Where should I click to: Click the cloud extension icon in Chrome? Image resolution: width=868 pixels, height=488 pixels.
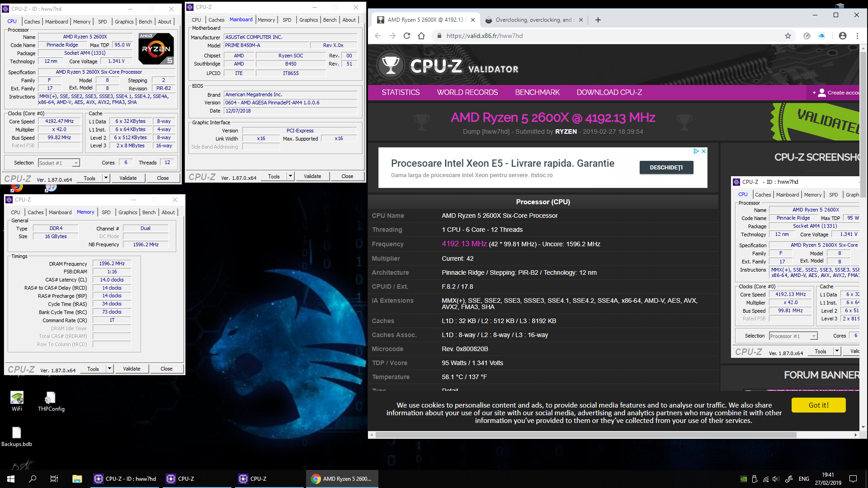pos(821,36)
